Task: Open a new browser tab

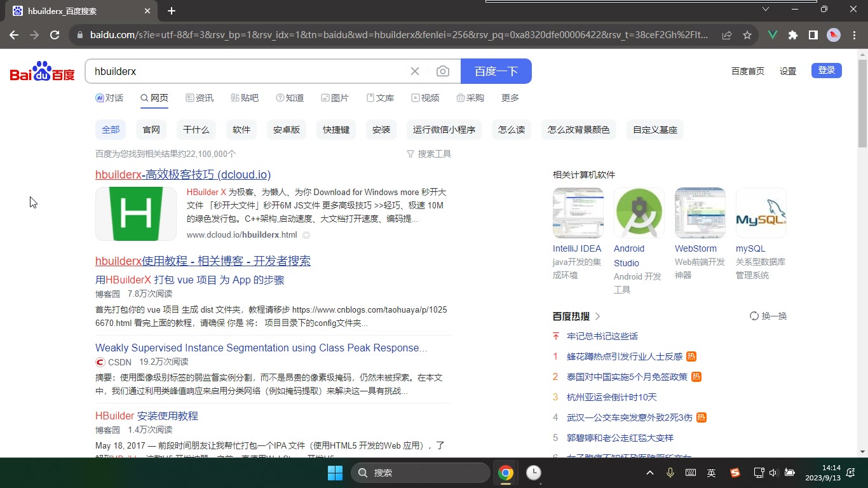Action: (x=172, y=11)
